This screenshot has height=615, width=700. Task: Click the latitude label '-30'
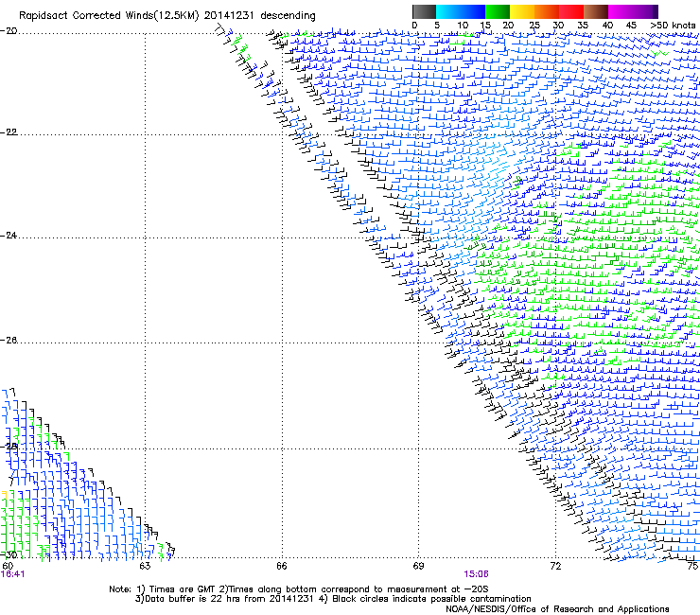tap(9, 554)
